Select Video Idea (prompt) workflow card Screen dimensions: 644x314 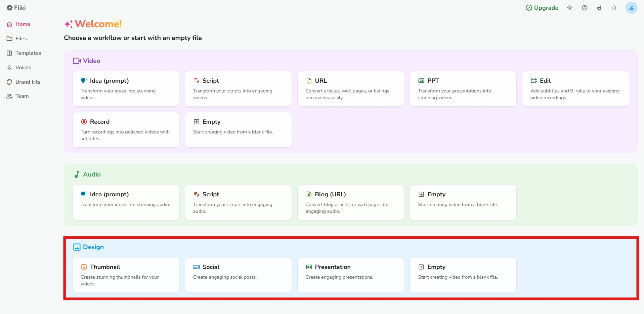(x=126, y=89)
